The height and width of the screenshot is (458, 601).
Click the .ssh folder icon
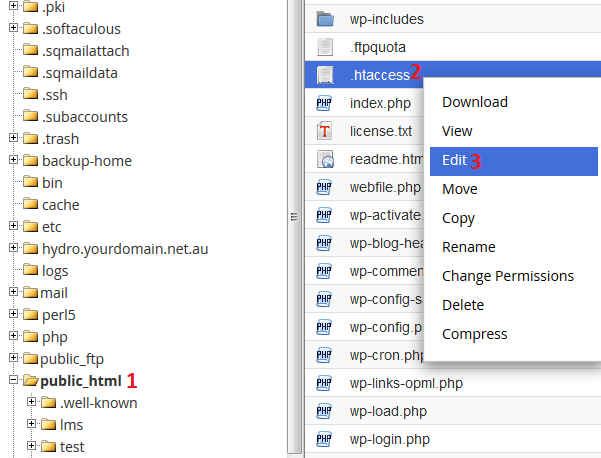point(30,94)
